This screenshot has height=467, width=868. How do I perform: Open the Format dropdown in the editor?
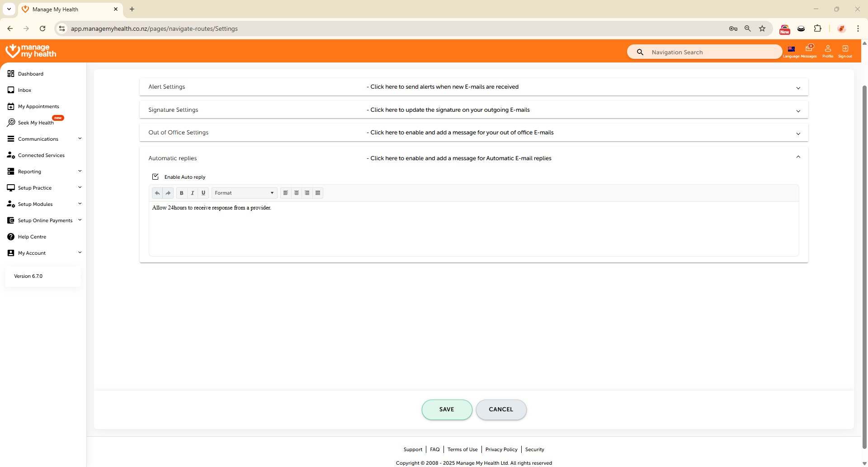coord(244,193)
